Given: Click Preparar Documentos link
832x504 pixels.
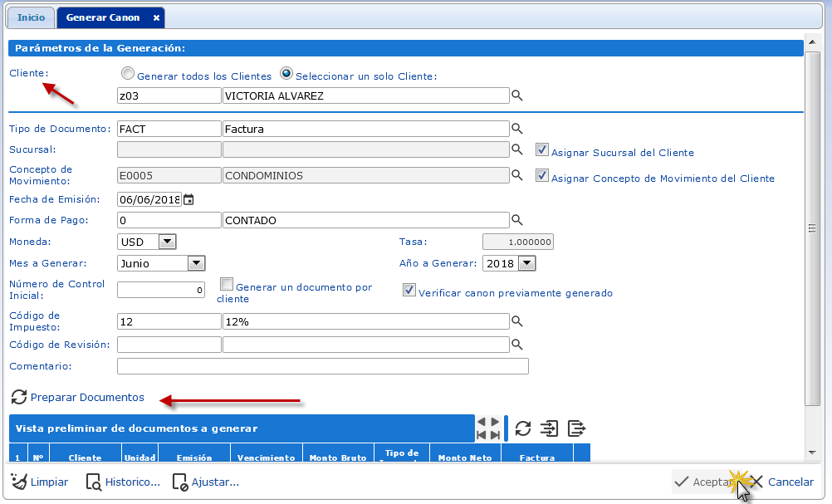Looking at the screenshot, I should click(x=87, y=398).
